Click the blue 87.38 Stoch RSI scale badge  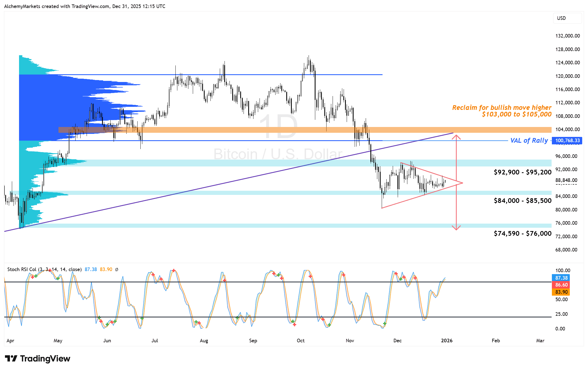561,278
